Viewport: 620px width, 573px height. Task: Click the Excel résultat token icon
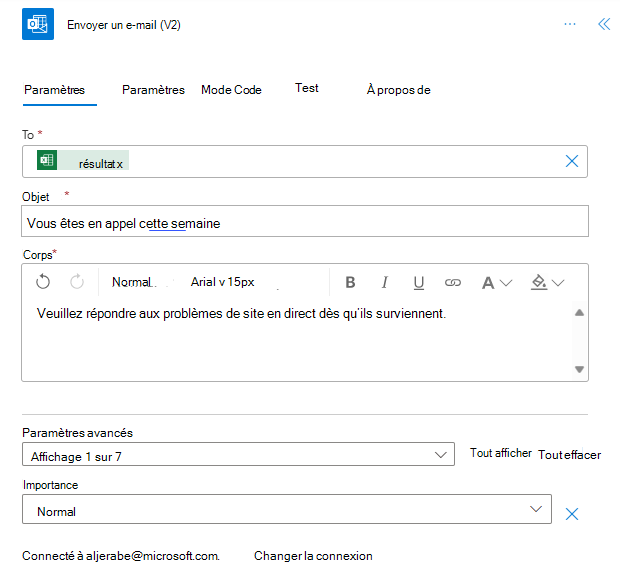[x=47, y=160]
